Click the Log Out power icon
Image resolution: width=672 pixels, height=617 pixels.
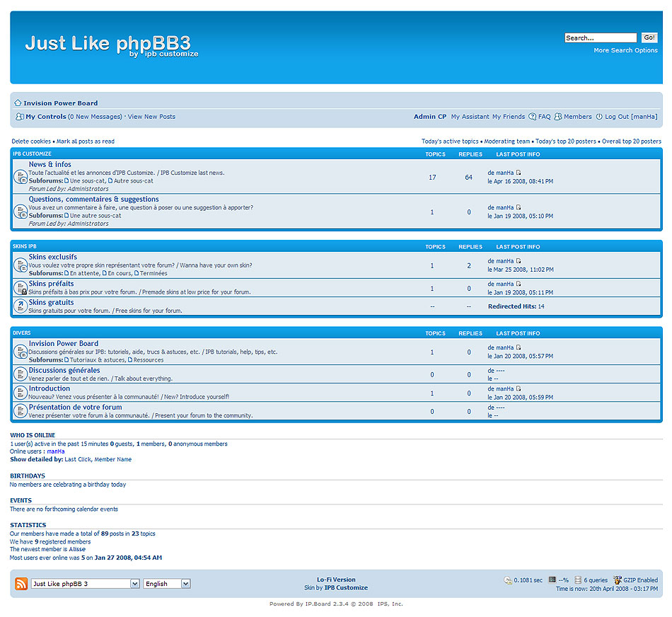point(599,117)
